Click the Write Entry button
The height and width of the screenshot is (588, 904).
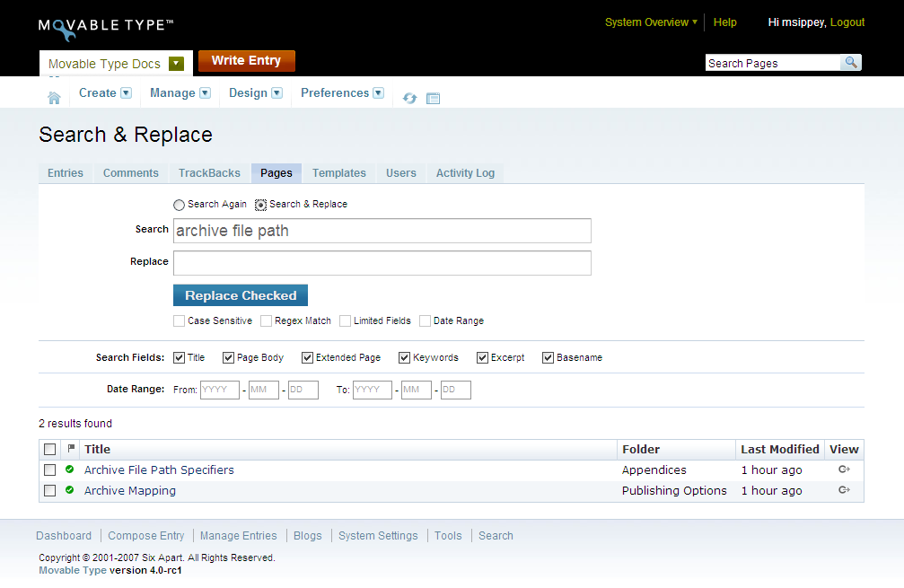(246, 61)
